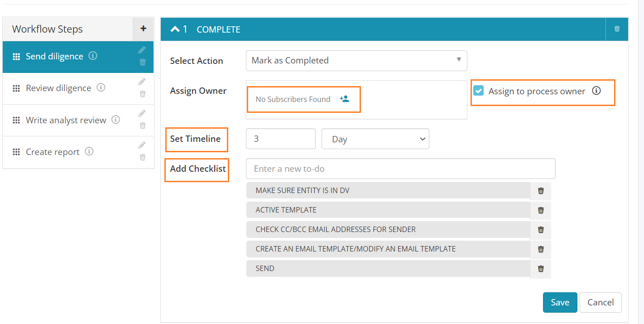This screenshot has width=644, height=324.
Task: Delete the COMPLETE action via header trash
Action: pyautogui.click(x=617, y=29)
